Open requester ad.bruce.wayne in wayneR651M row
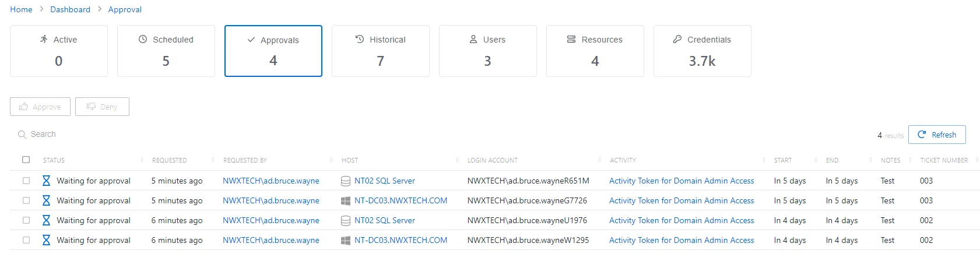 click(271, 181)
